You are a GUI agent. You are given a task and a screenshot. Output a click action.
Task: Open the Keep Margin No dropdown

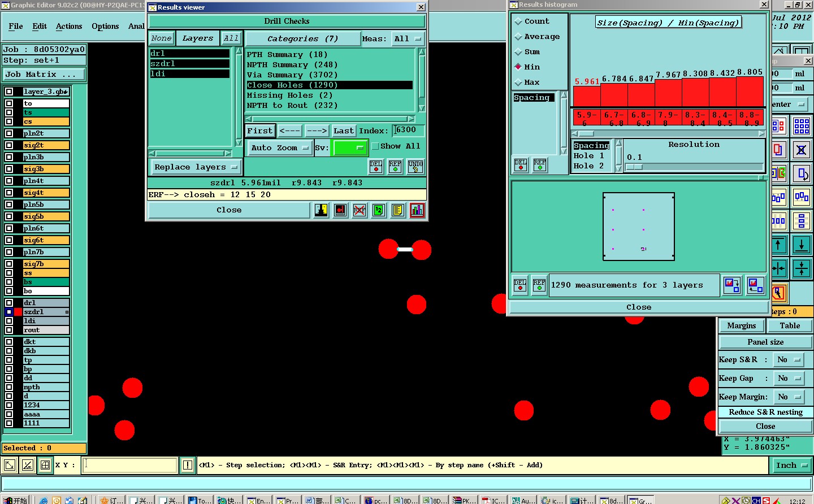click(789, 397)
